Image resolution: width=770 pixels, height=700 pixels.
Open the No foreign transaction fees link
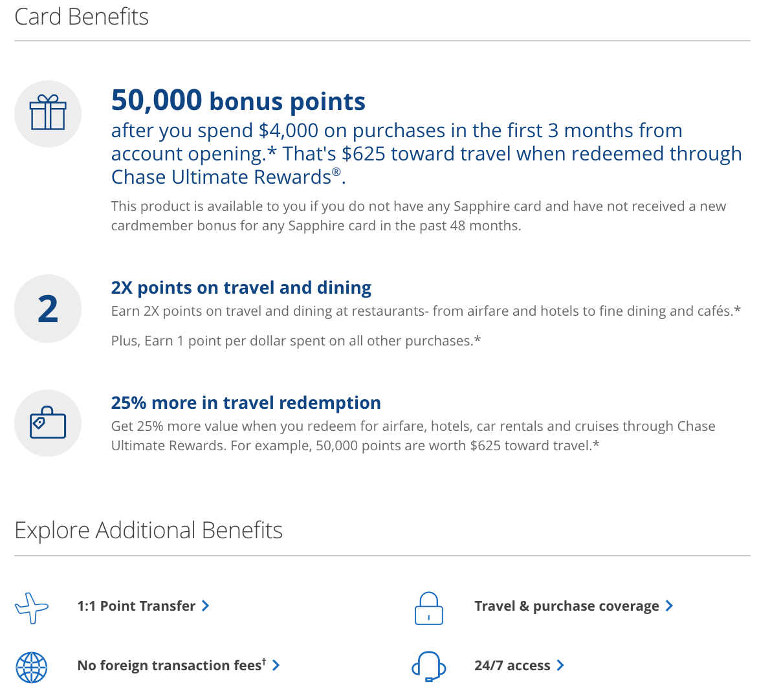coord(172,665)
